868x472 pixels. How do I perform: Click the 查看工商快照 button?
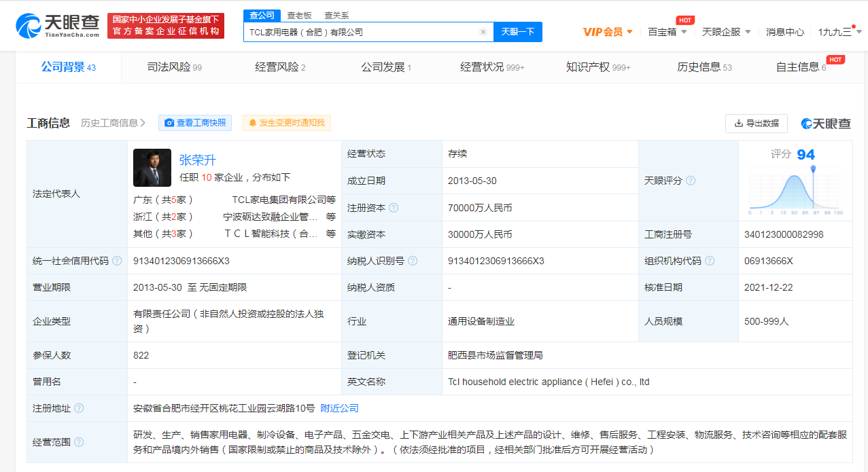tap(195, 123)
